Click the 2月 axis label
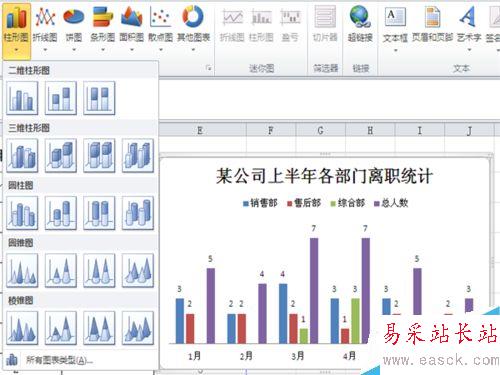This screenshot has width=500, height=375. tap(246, 356)
